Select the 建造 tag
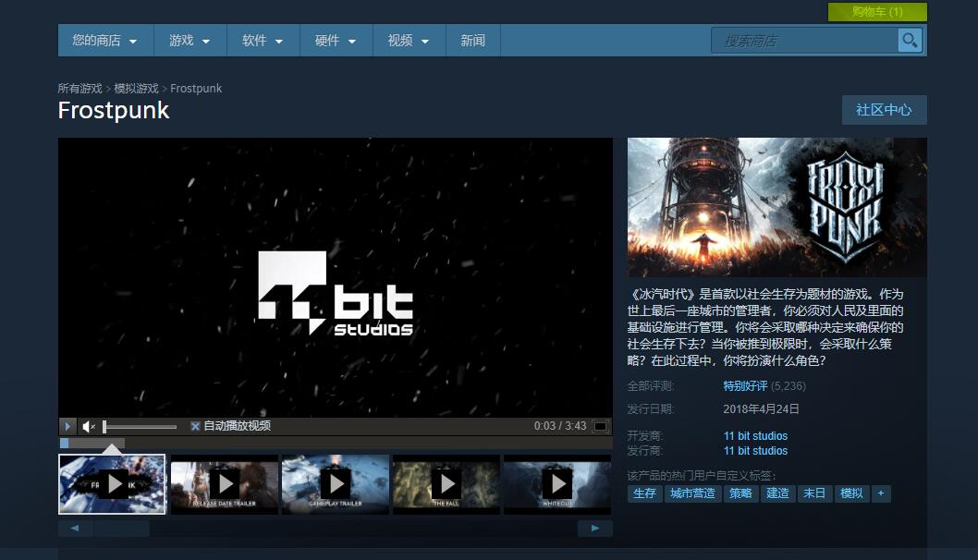The height and width of the screenshot is (560, 978). (x=777, y=493)
